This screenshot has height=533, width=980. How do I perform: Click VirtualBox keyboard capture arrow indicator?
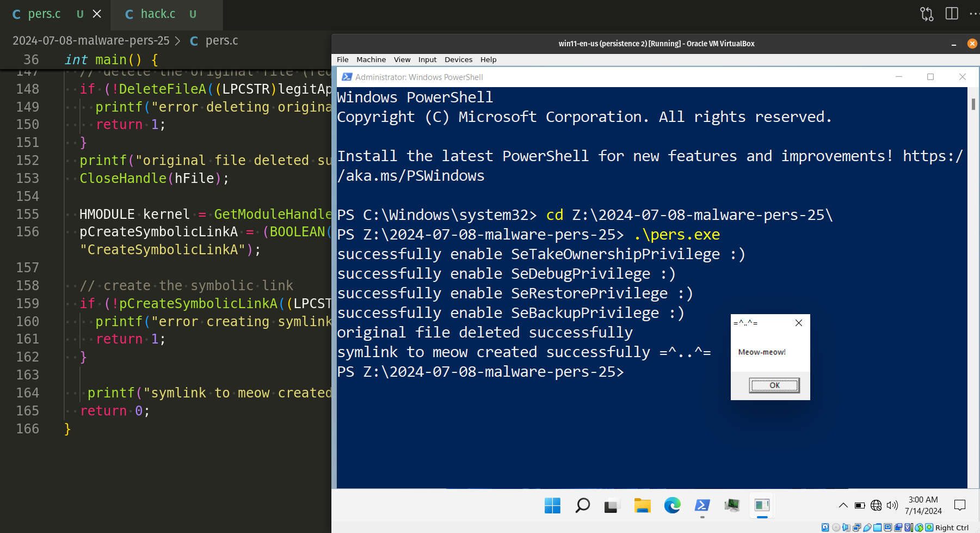pyautogui.click(x=929, y=528)
